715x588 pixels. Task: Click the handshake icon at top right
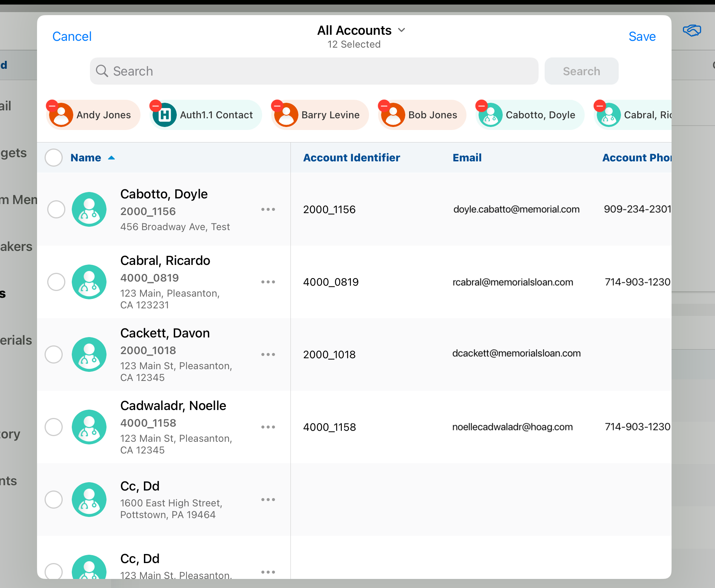click(692, 31)
